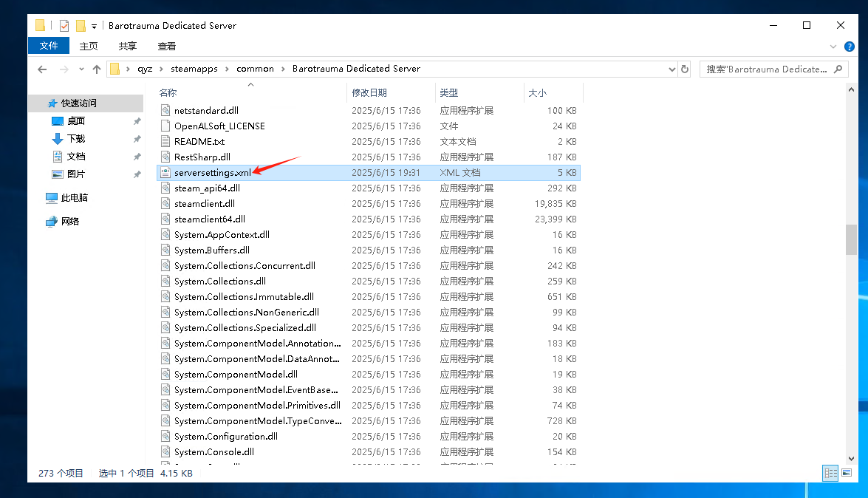Select the README.txt file icon
Image resolution: width=868 pixels, height=498 pixels.
point(165,141)
